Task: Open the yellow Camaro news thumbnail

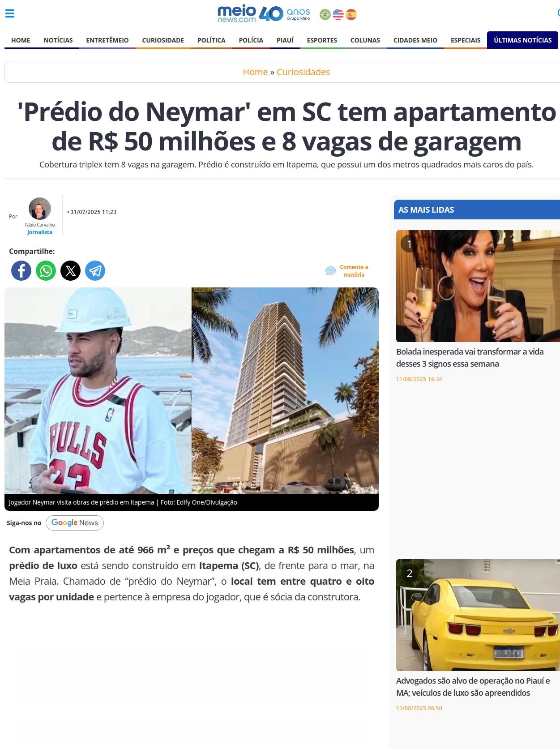Action: (x=478, y=615)
